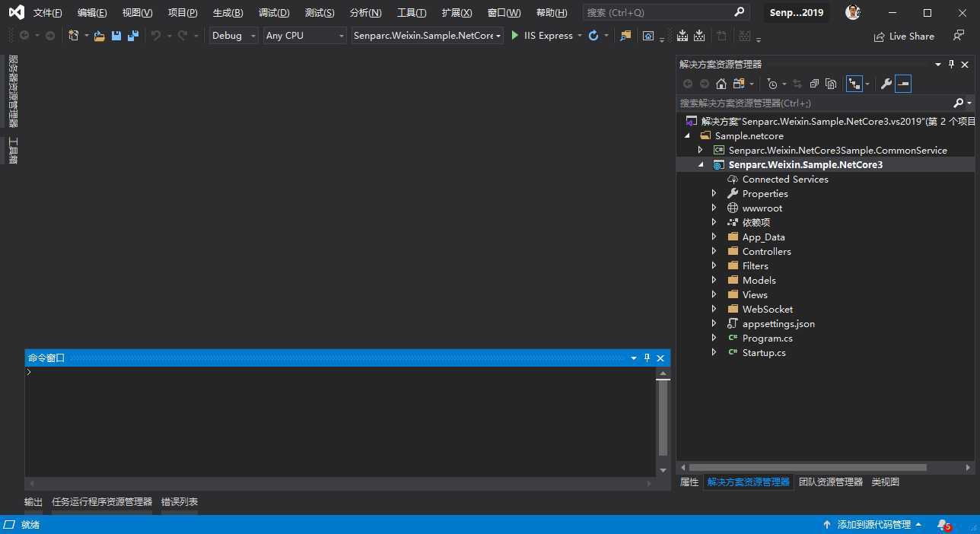The image size is (980, 534).
Task: Collapse the Sample.netcore solution folder
Action: point(688,136)
